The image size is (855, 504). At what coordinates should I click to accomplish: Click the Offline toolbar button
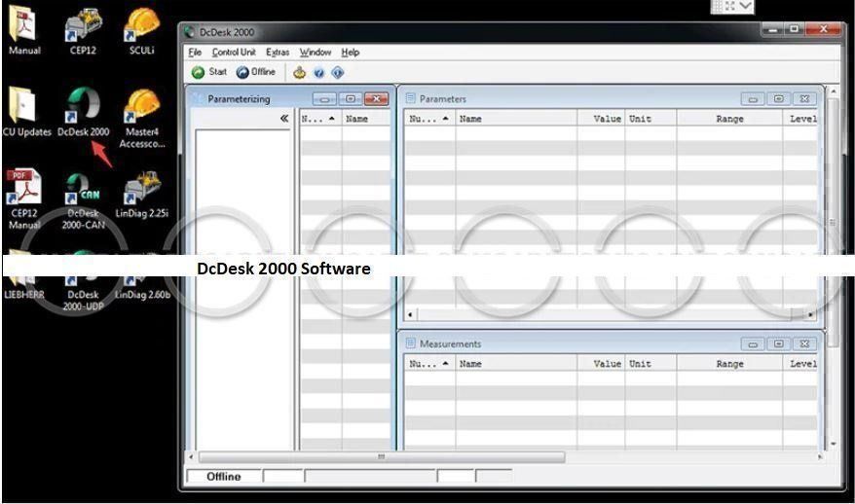(x=256, y=72)
